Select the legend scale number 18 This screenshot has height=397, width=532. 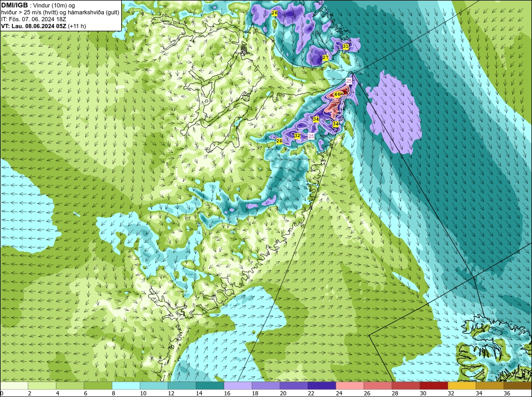tap(255, 393)
